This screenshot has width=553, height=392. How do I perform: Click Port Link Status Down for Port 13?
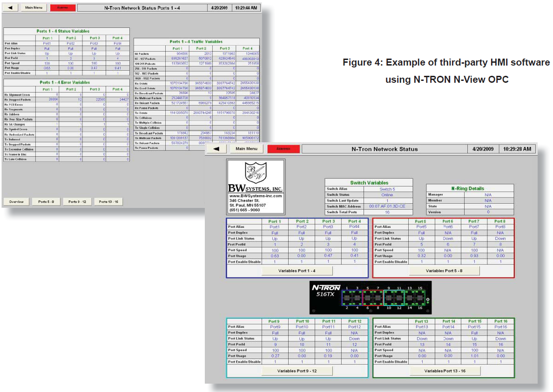(422, 339)
